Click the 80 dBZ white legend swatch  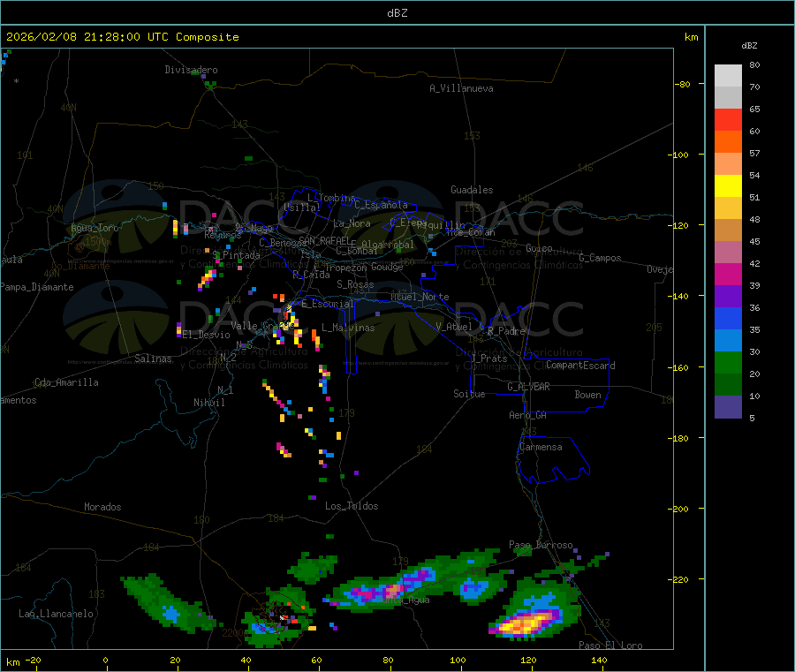click(728, 76)
